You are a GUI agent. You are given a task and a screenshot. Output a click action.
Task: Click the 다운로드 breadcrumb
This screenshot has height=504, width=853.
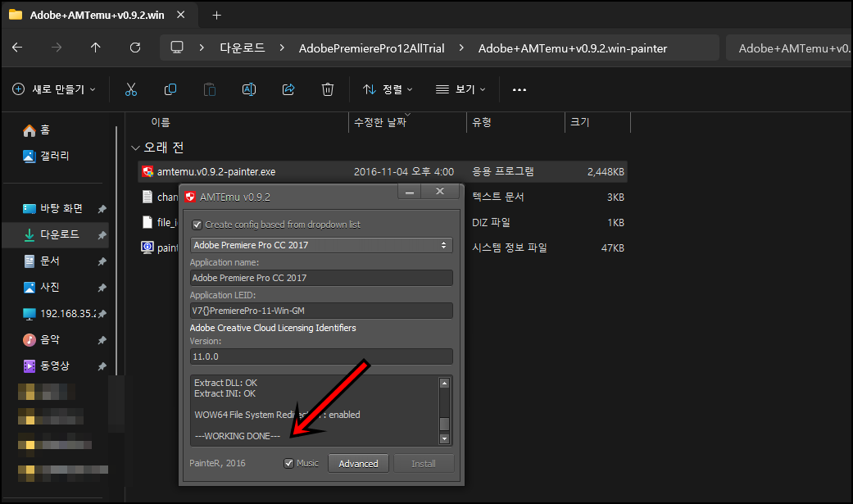click(x=242, y=48)
